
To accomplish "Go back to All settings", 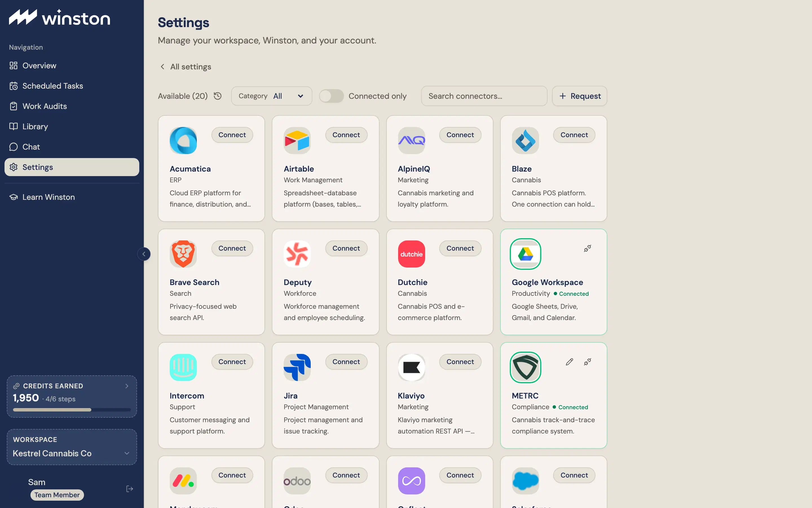I will pyautogui.click(x=186, y=67).
